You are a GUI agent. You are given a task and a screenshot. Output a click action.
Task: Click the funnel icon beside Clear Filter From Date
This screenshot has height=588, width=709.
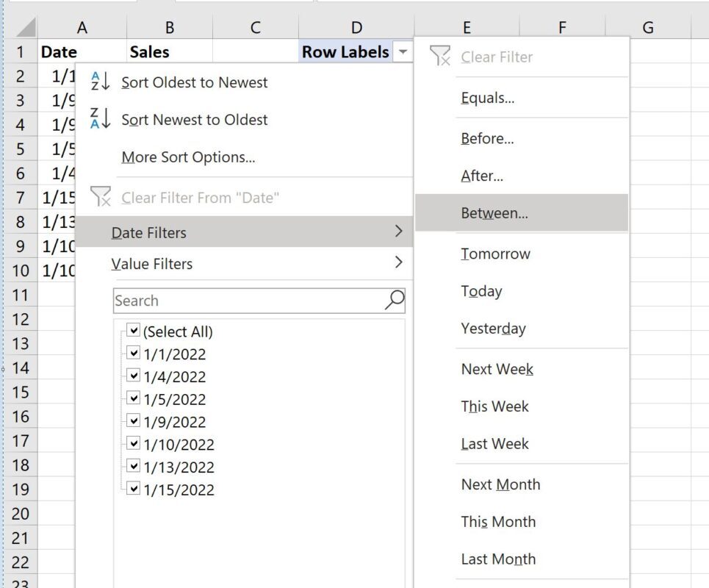click(100, 196)
